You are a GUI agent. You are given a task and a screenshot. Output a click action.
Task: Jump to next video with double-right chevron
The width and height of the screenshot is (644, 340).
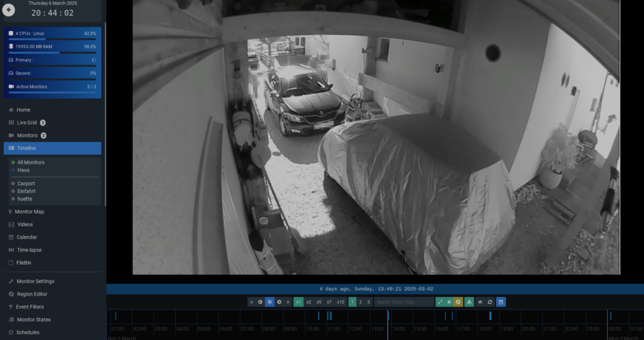point(288,302)
